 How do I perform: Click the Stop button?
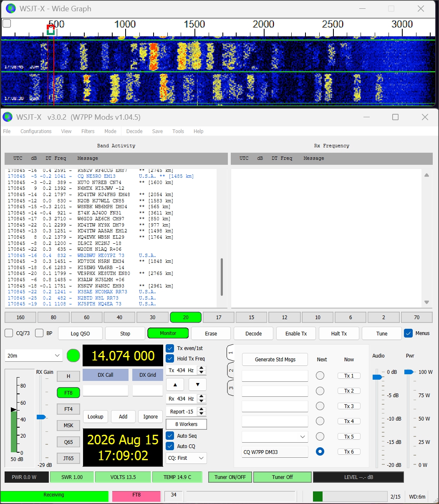point(125,333)
